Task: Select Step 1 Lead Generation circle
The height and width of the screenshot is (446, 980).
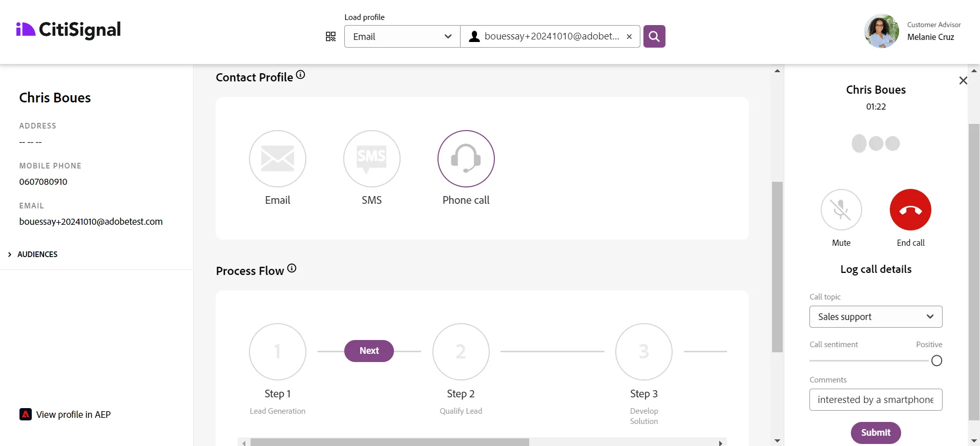Action: (x=278, y=352)
